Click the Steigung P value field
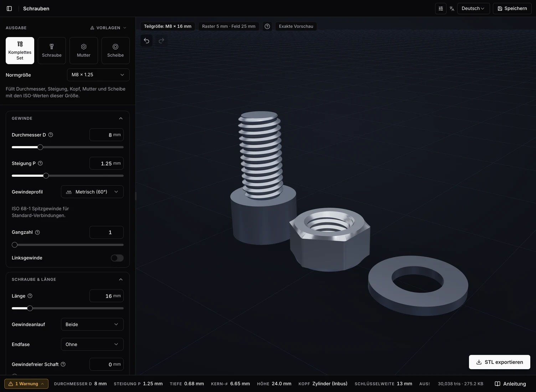 tap(107, 163)
